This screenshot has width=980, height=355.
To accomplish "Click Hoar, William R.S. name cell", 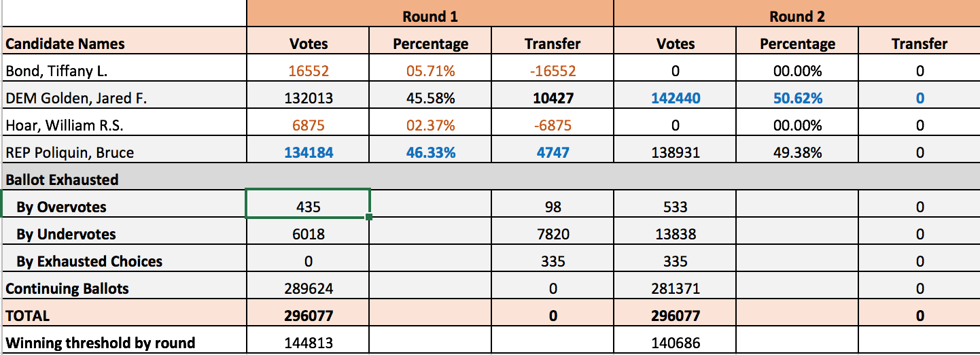I will point(124,124).
